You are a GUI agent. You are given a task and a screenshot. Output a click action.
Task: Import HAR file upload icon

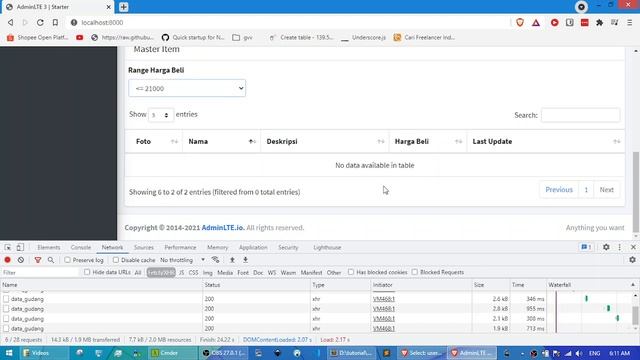[x=232, y=260]
